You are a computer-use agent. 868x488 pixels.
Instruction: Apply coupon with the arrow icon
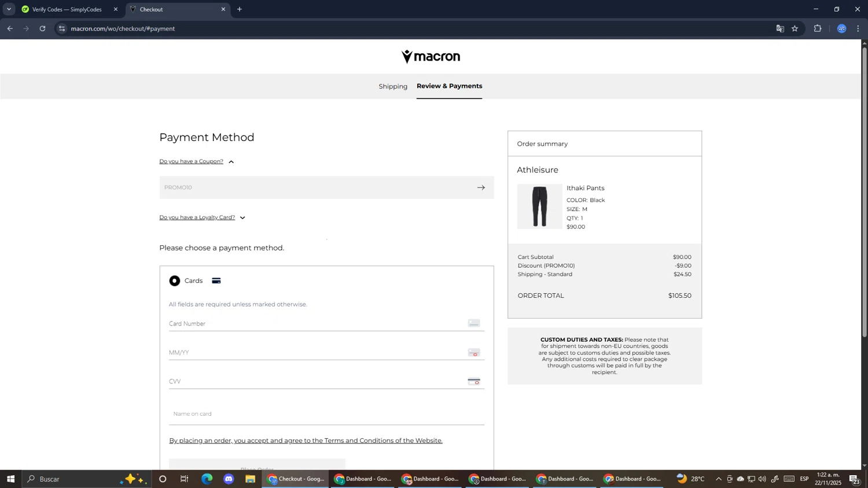(x=481, y=187)
